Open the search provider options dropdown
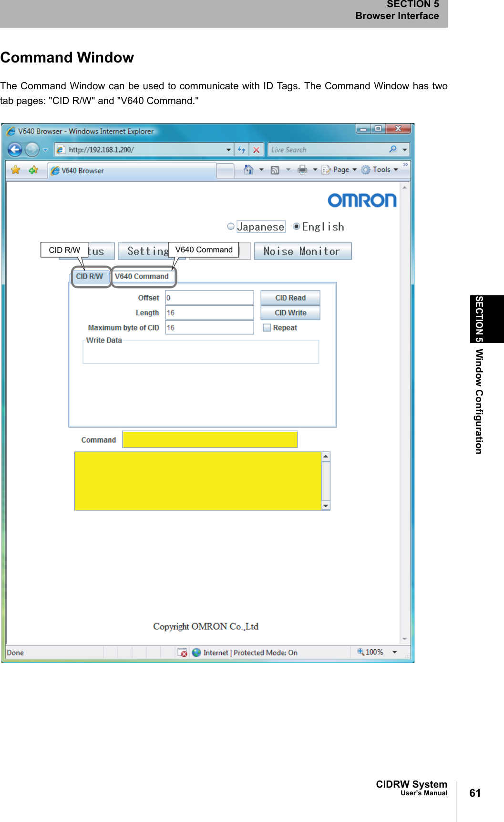The image size is (504, 822). coord(405,150)
